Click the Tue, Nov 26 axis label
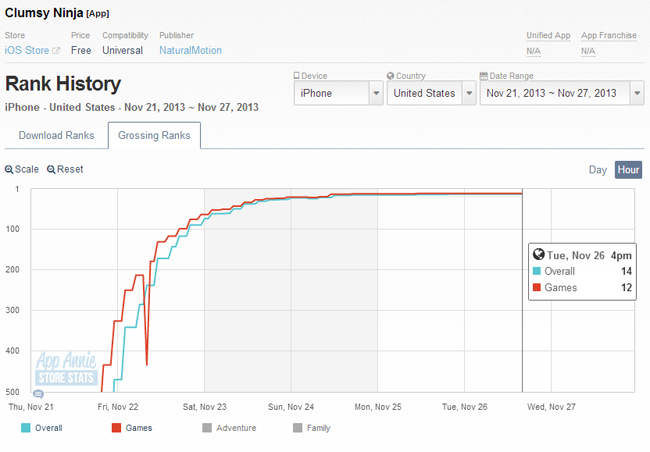Screen dimensions: 650x452 pos(465,407)
